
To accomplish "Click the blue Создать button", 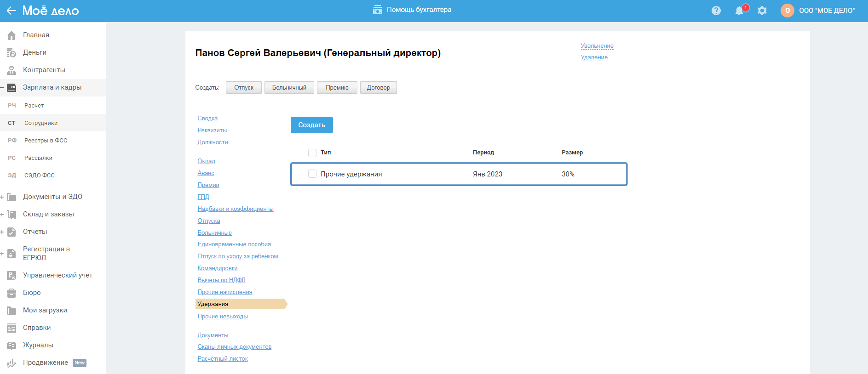I will tap(312, 125).
